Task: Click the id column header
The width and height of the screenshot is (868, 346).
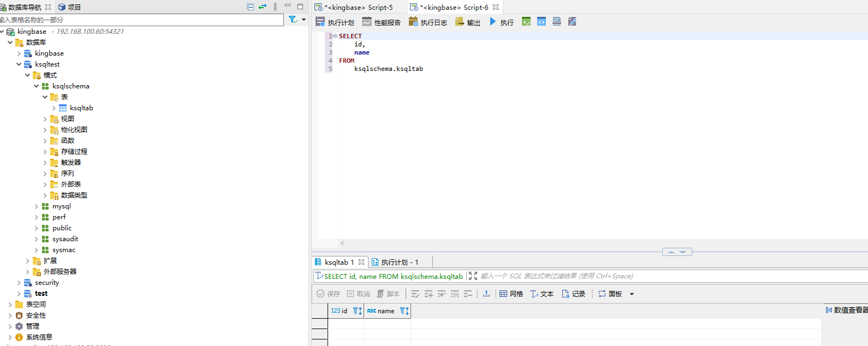Action: (340, 311)
